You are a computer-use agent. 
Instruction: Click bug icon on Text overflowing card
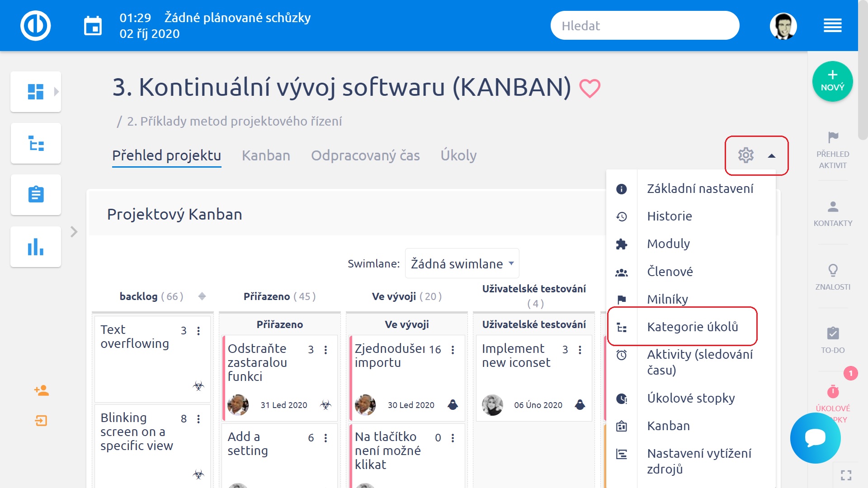[x=198, y=386]
